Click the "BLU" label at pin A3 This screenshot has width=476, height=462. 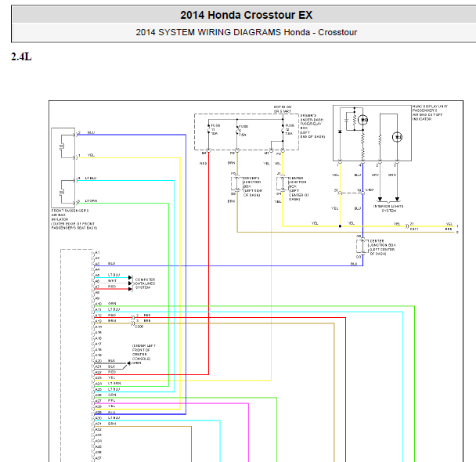(x=111, y=263)
